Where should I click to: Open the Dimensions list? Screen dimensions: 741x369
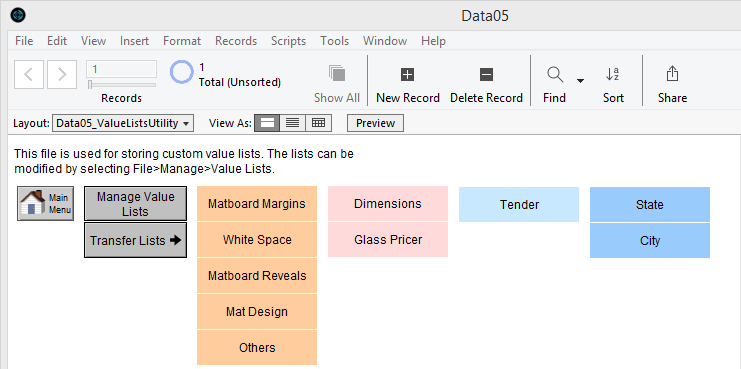point(388,204)
